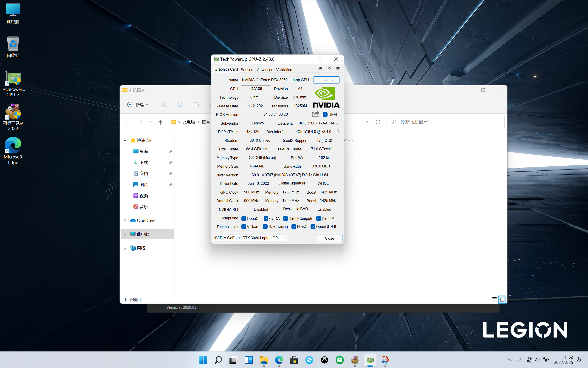Click the Copy icon in Explorer toolbar
The width and height of the screenshot is (588, 368).
point(180,105)
